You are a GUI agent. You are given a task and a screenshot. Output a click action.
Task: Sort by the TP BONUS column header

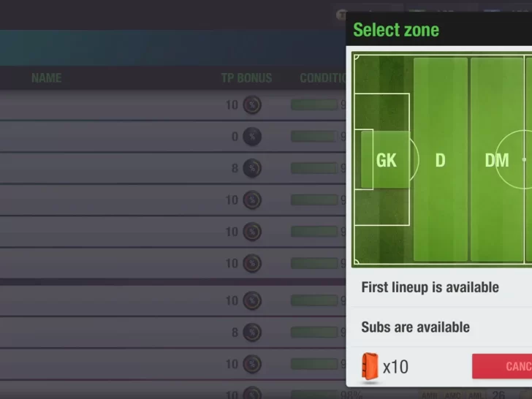point(246,77)
